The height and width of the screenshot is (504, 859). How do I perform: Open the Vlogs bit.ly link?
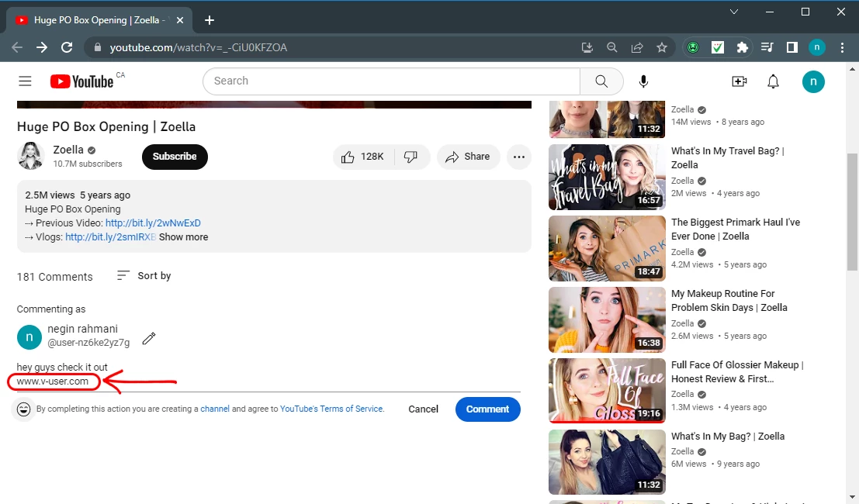pos(111,237)
